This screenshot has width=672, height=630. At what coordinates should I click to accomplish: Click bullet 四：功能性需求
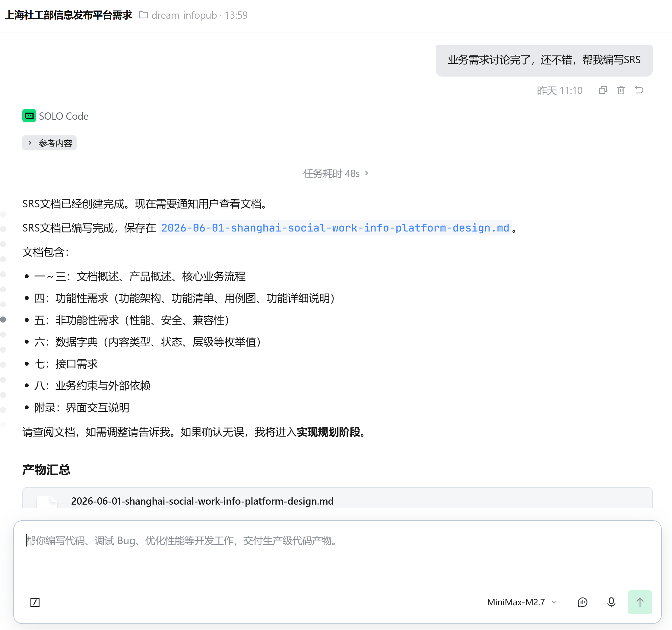click(x=185, y=298)
